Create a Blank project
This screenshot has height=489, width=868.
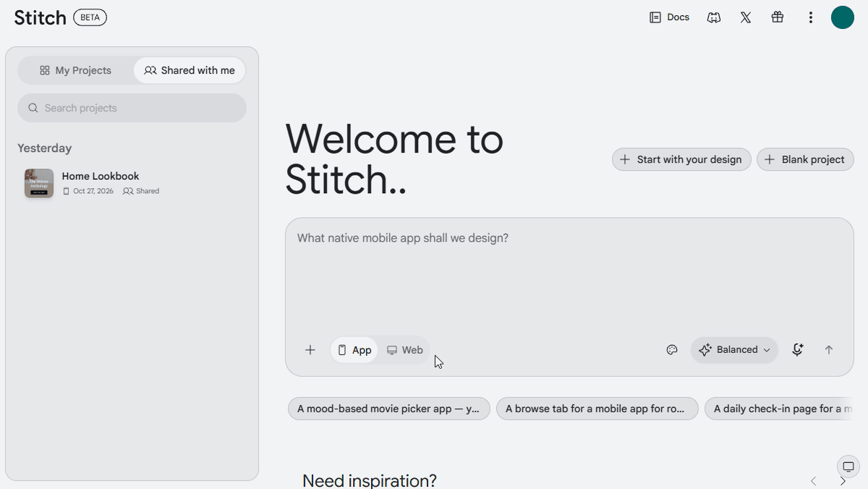[805, 160]
